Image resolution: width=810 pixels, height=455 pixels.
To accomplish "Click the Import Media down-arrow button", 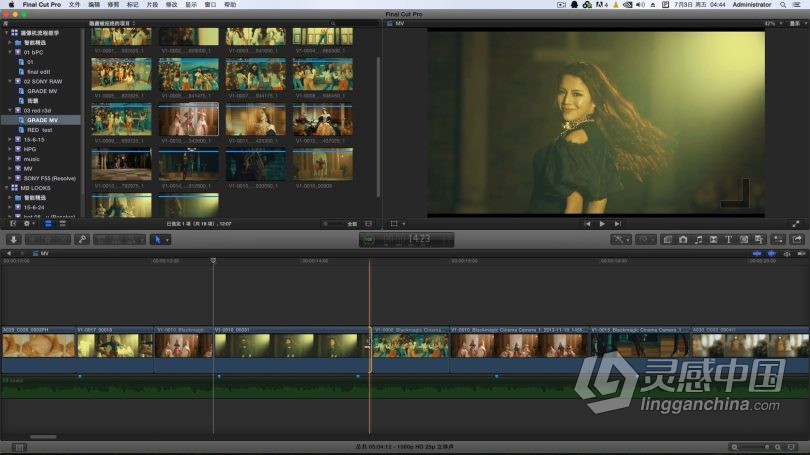I will click(x=14, y=240).
